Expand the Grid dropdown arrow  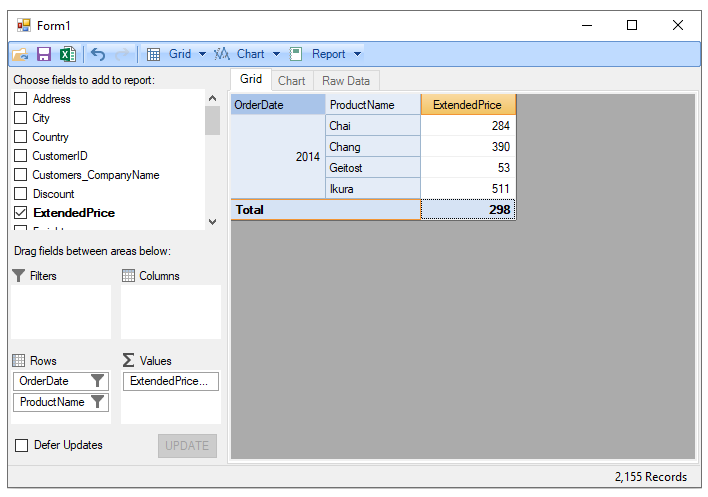coord(202,54)
